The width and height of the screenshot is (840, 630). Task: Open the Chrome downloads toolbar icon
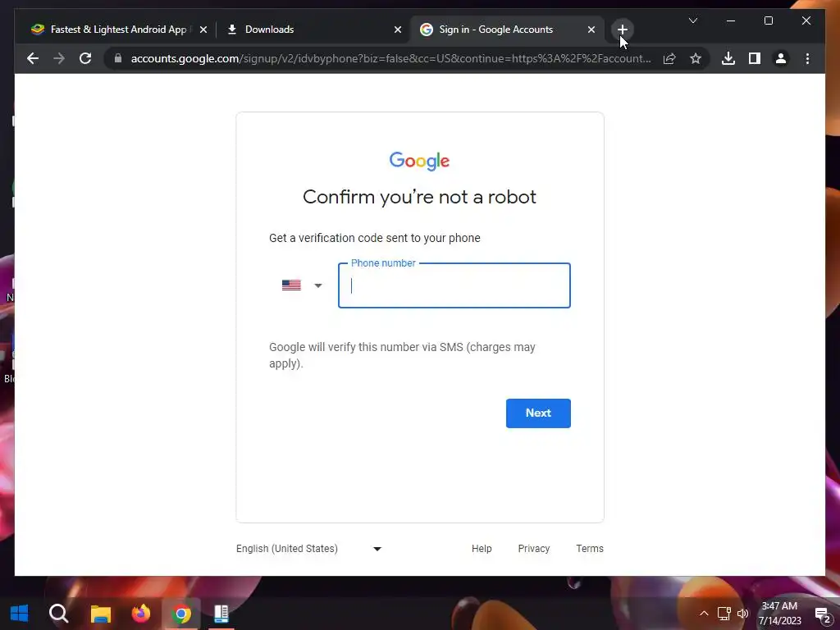(728, 58)
